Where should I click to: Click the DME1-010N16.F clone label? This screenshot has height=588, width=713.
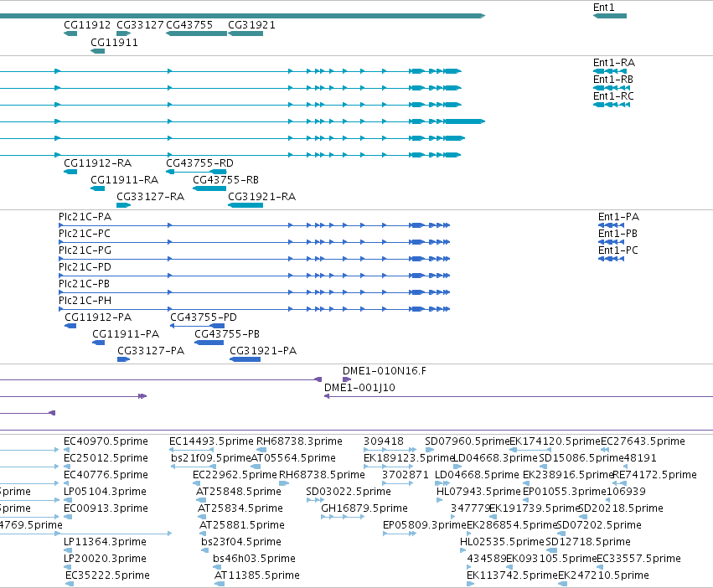pos(385,371)
